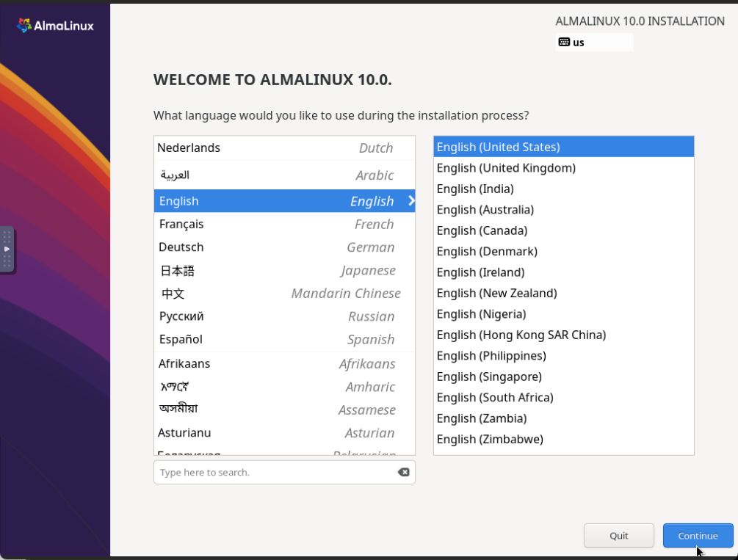Clear the search field with the backspace icon
The image size is (738, 560).
[403, 472]
